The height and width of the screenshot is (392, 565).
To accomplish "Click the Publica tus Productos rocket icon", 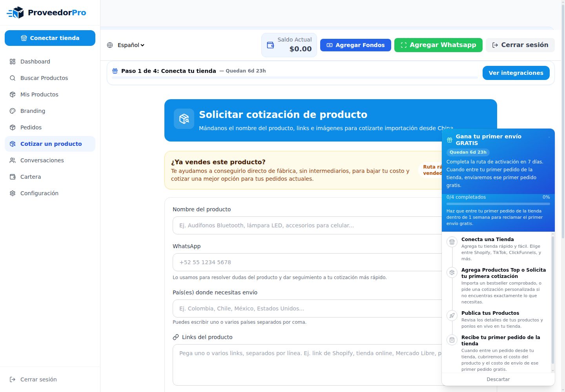I will [x=452, y=316].
